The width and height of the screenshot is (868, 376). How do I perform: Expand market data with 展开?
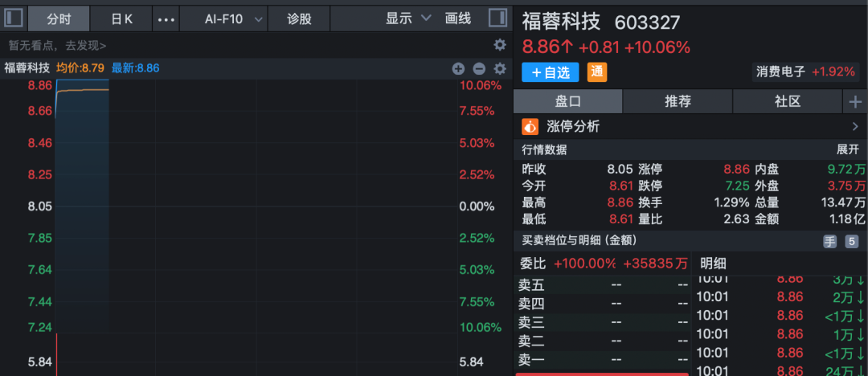click(848, 149)
